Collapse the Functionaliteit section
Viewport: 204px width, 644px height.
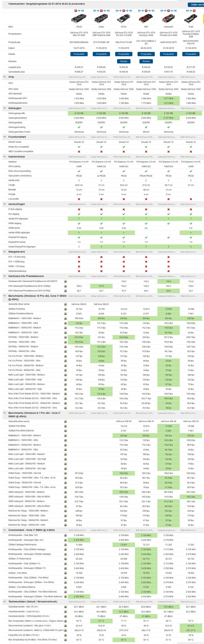tap(4, 137)
